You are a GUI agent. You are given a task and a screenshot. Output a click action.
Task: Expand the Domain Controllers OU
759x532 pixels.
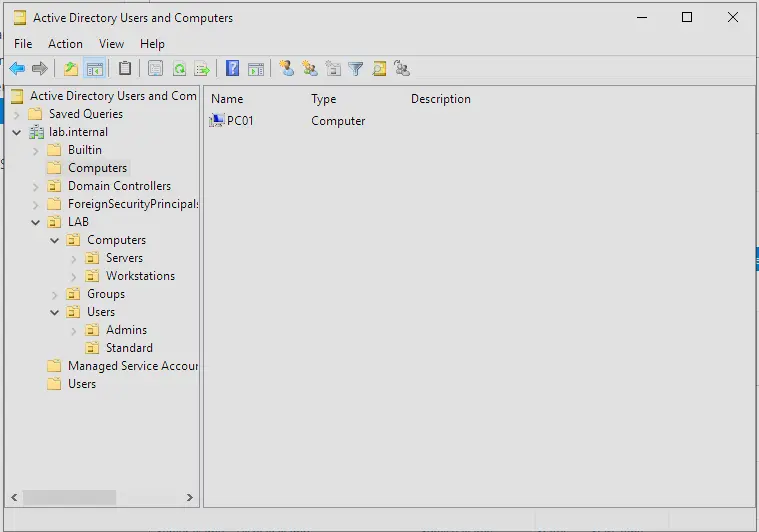point(35,186)
